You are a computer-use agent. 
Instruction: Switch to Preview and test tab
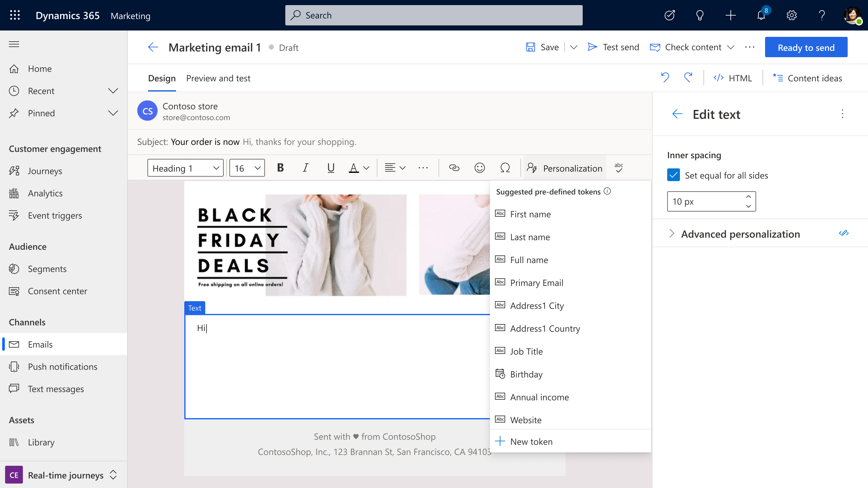click(218, 78)
